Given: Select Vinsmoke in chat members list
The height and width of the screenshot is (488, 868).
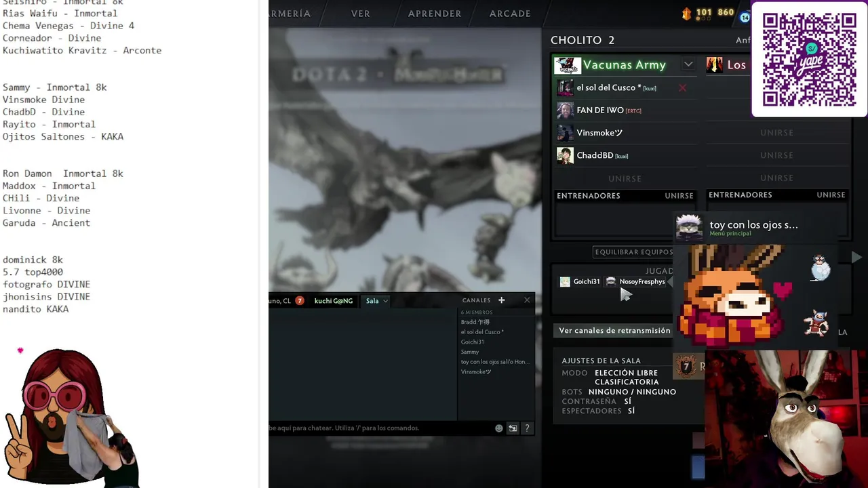Looking at the screenshot, I should (x=476, y=371).
